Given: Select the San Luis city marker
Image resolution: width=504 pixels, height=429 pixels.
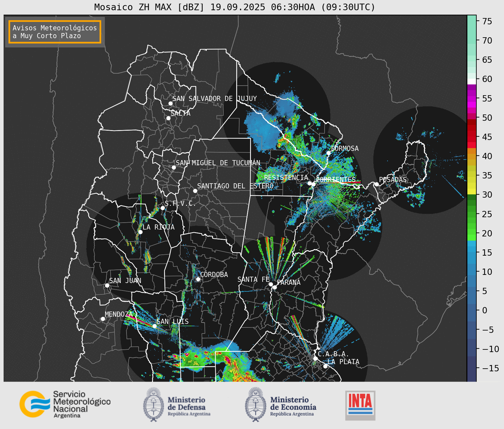Looking at the screenshot, I should 154,326.
